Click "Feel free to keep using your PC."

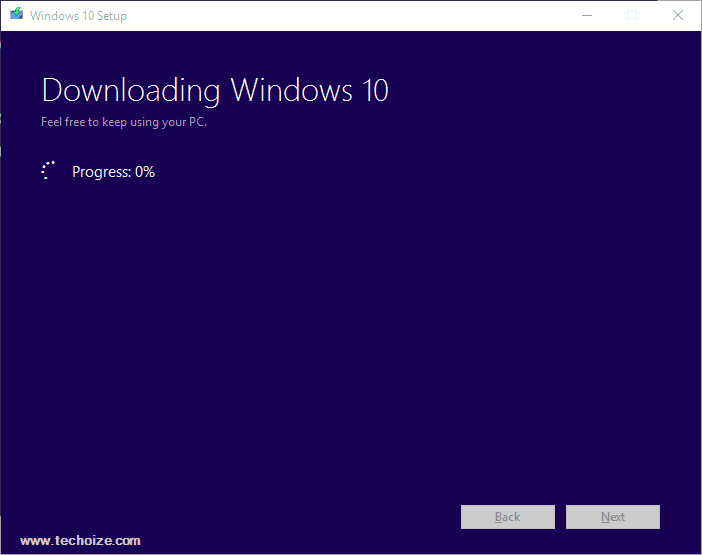point(124,122)
